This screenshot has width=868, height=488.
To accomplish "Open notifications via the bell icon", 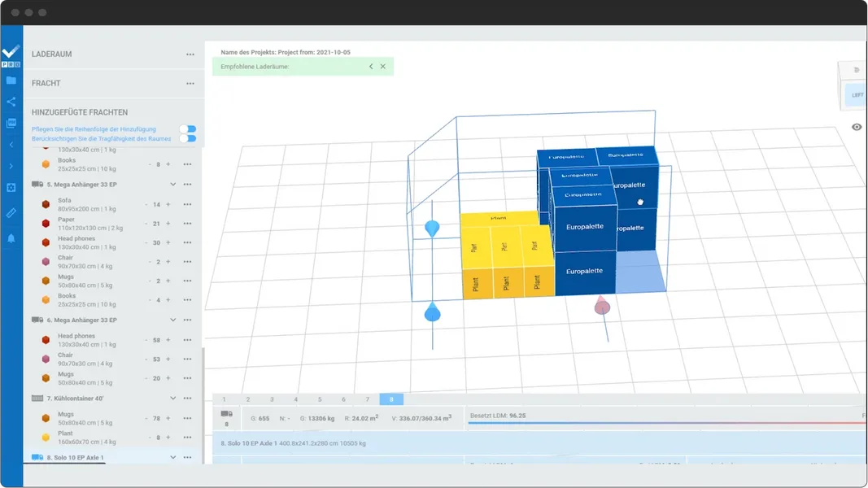I will [x=11, y=237].
